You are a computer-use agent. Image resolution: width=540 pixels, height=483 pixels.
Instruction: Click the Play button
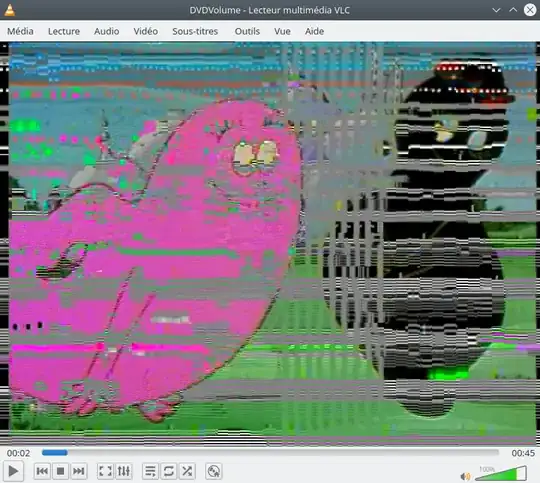(x=13, y=471)
